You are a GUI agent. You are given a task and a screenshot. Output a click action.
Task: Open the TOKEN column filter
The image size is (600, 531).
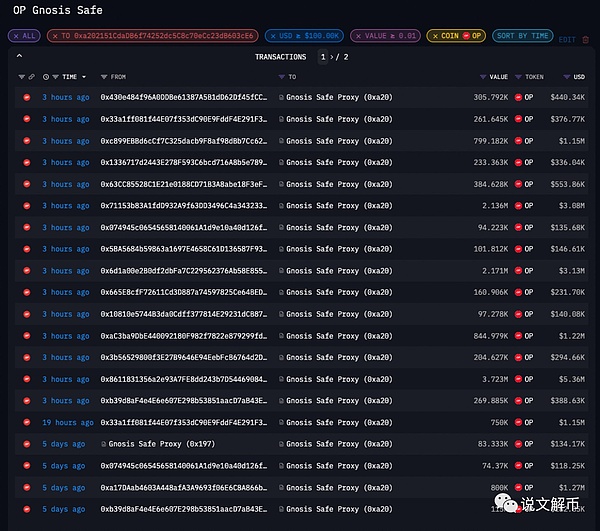tap(518, 77)
